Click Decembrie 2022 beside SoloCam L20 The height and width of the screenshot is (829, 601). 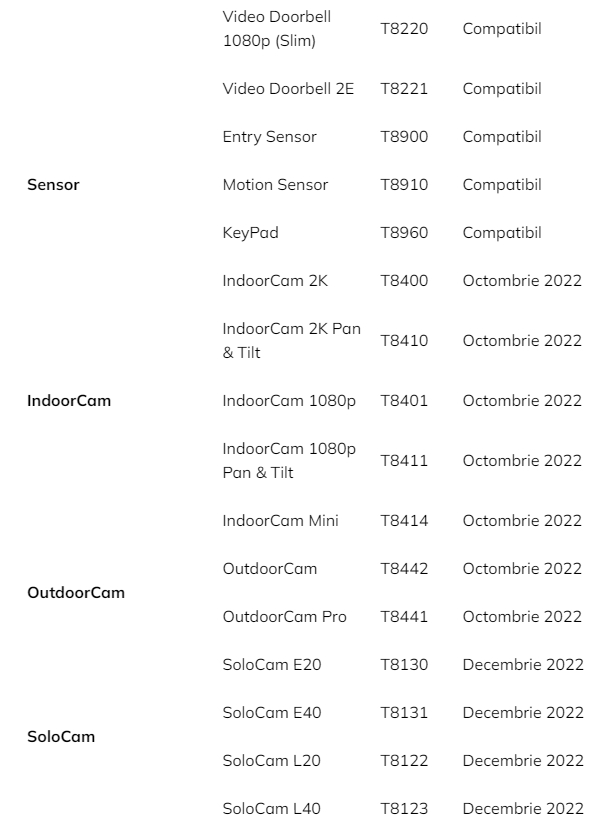coord(523,761)
